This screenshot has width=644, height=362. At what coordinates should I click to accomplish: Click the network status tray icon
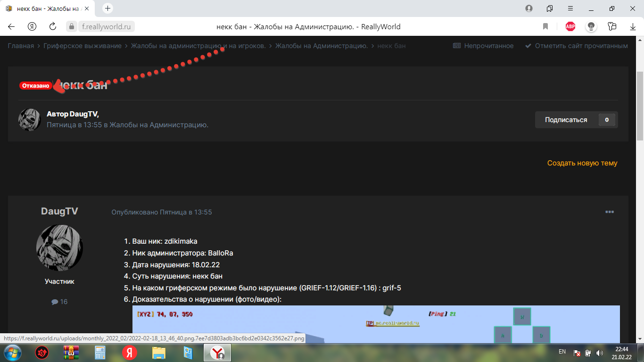point(577,353)
